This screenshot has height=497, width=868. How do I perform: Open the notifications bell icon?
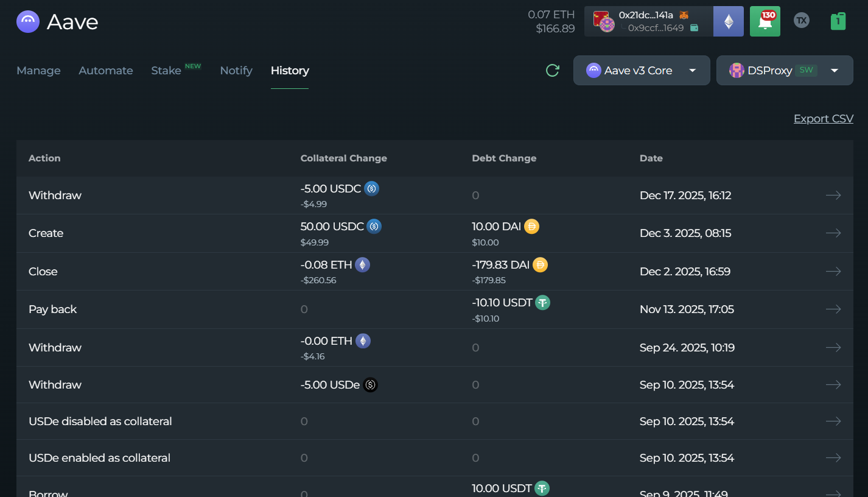coord(765,21)
